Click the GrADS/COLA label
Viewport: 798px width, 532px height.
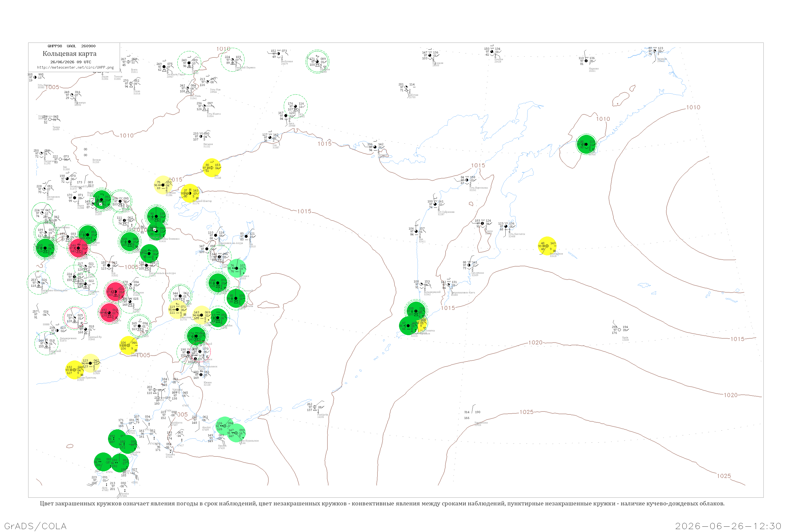(35, 526)
